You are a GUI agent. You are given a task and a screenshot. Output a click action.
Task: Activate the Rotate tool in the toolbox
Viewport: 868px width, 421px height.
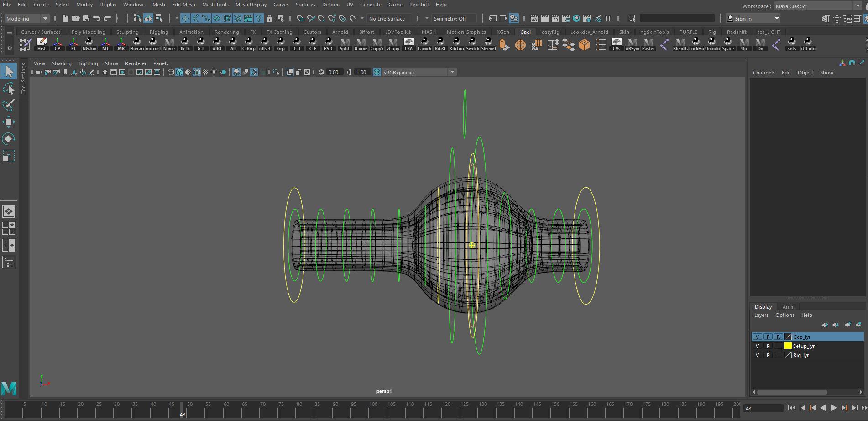coord(9,139)
